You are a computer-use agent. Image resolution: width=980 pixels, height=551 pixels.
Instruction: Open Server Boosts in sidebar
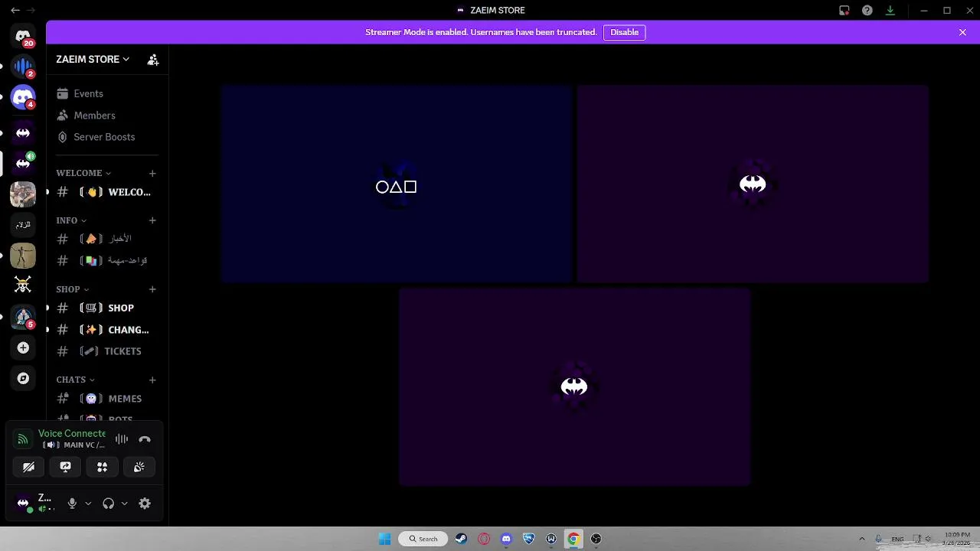[106, 137]
